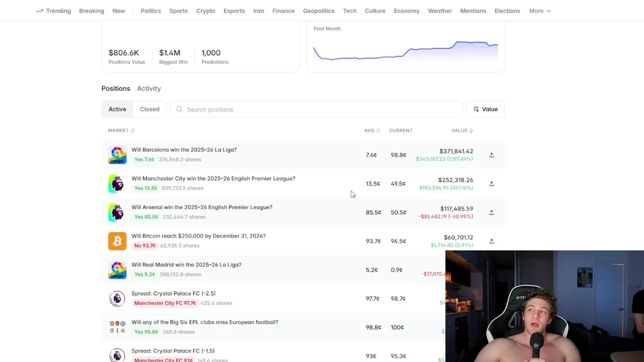The height and width of the screenshot is (362, 644).
Task: Open the Politics category
Action: pos(151,11)
